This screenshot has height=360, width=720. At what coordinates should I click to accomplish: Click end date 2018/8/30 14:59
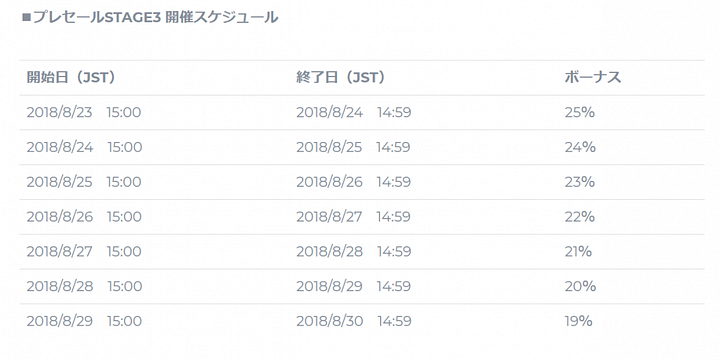coord(354,321)
